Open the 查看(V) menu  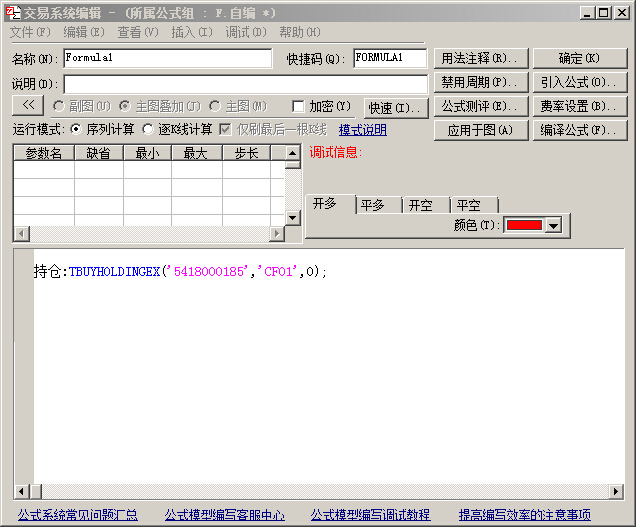tap(138, 32)
